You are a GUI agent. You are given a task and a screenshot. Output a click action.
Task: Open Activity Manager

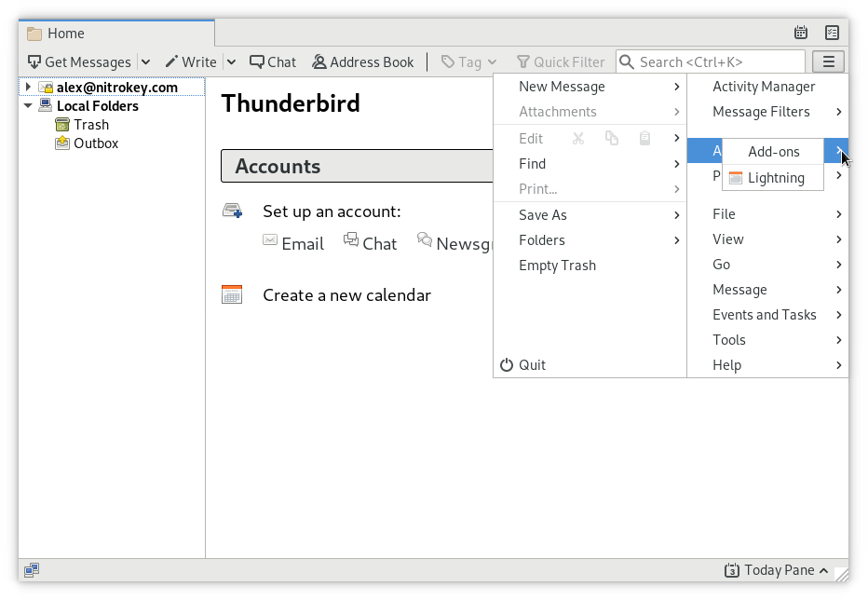(767, 87)
